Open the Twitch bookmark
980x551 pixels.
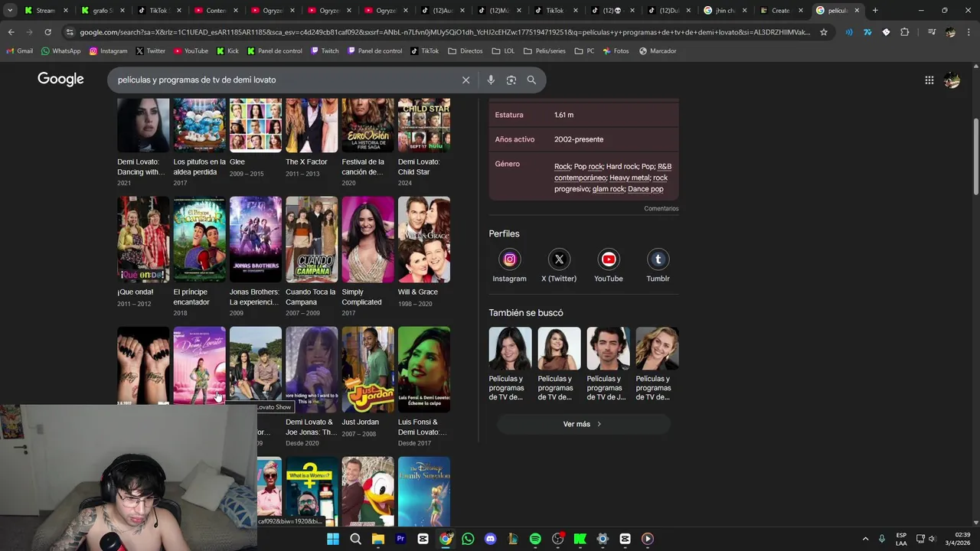[x=325, y=51]
